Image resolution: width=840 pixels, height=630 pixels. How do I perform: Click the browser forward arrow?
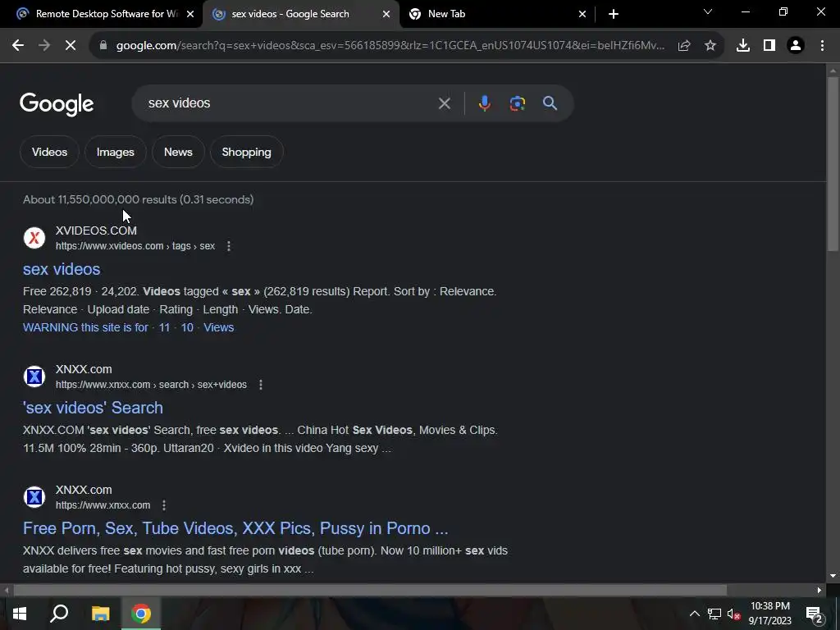44,46
